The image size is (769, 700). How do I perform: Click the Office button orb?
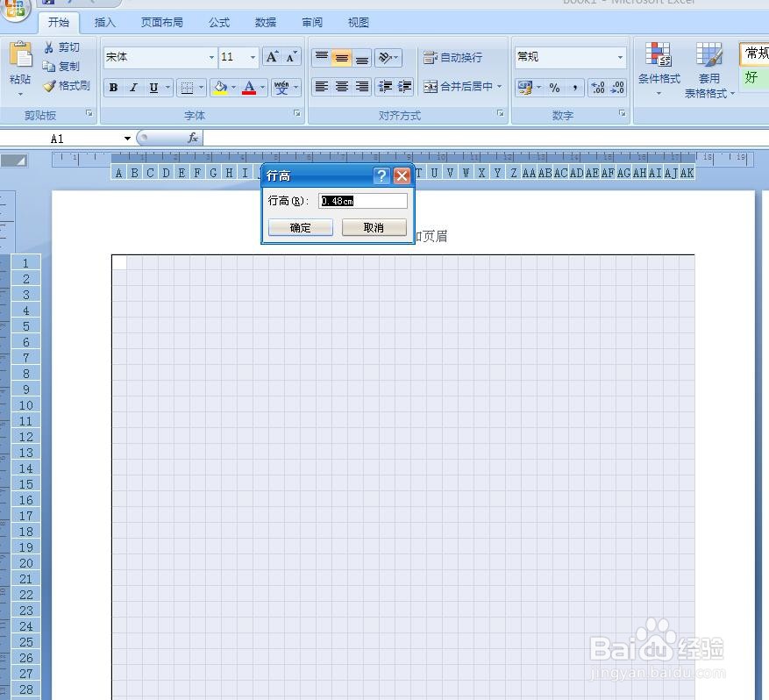coord(15,9)
